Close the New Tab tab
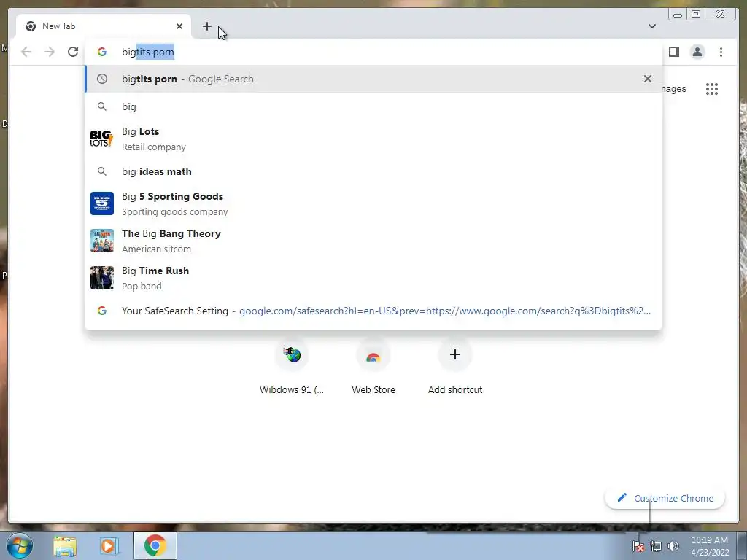 (x=179, y=26)
